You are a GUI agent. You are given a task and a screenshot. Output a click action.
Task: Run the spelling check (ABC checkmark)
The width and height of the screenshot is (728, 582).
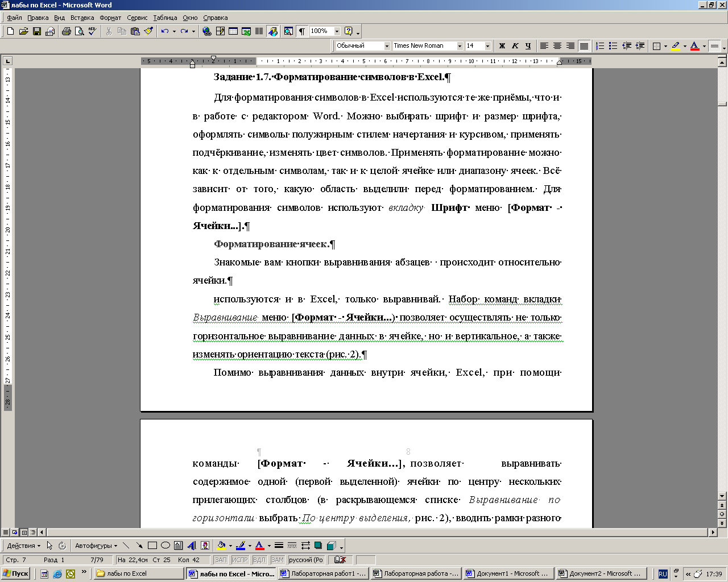point(93,31)
